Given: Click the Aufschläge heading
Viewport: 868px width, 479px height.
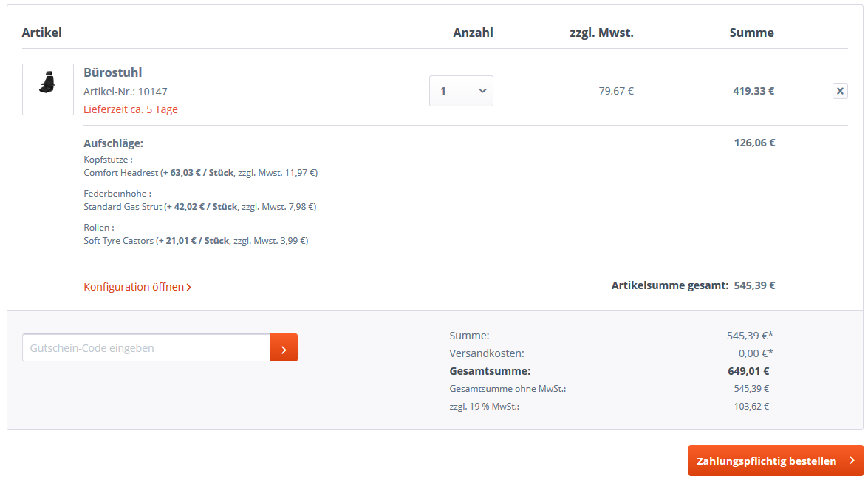Looking at the screenshot, I should coord(114,143).
